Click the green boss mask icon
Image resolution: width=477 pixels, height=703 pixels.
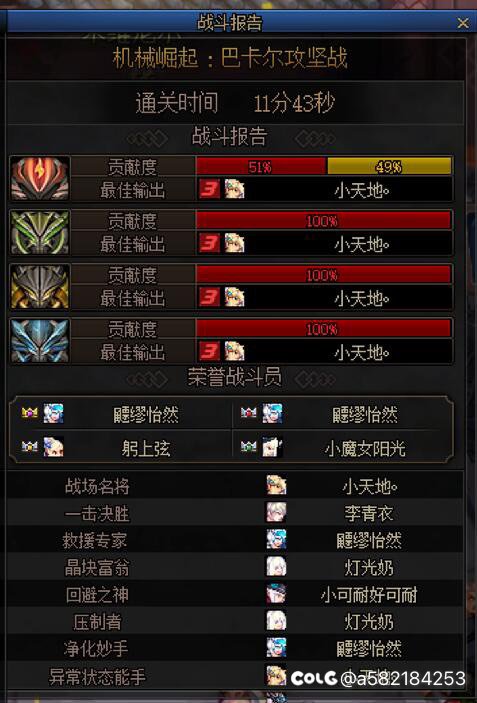40,232
